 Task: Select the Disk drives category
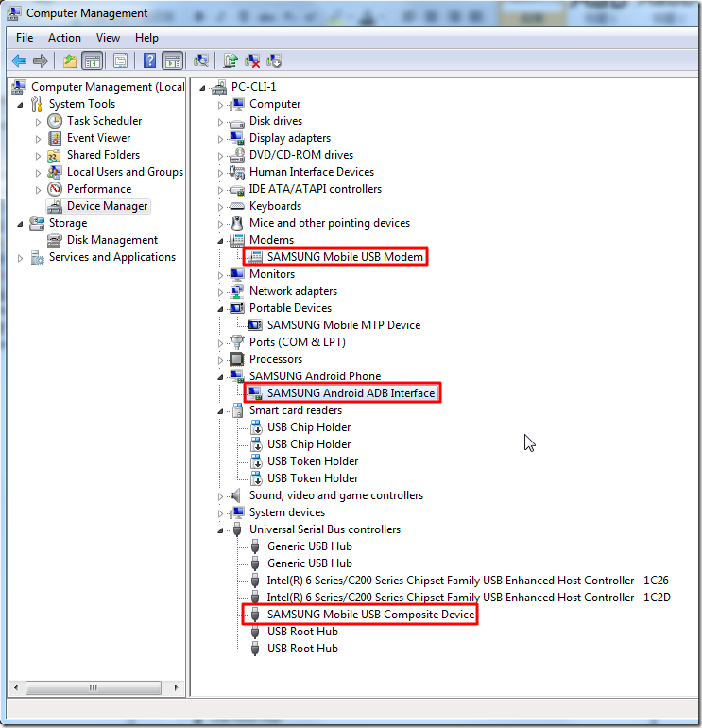pos(276,121)
